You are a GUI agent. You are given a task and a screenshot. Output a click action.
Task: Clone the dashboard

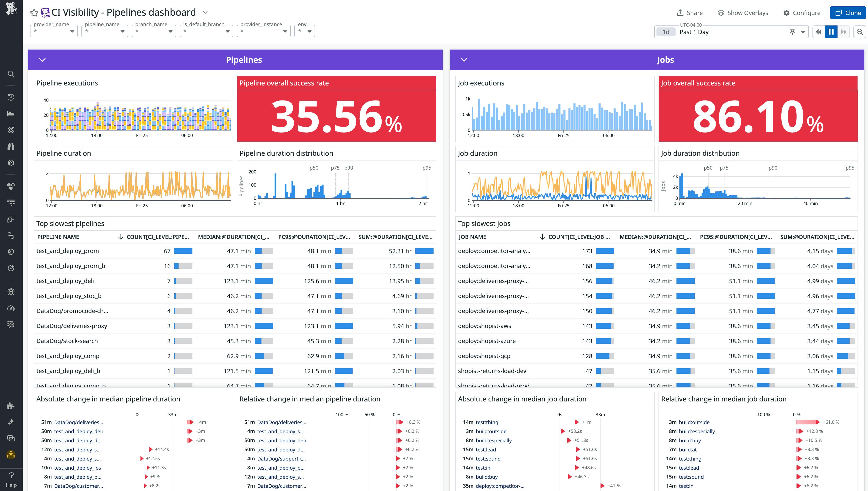[848, 13]
